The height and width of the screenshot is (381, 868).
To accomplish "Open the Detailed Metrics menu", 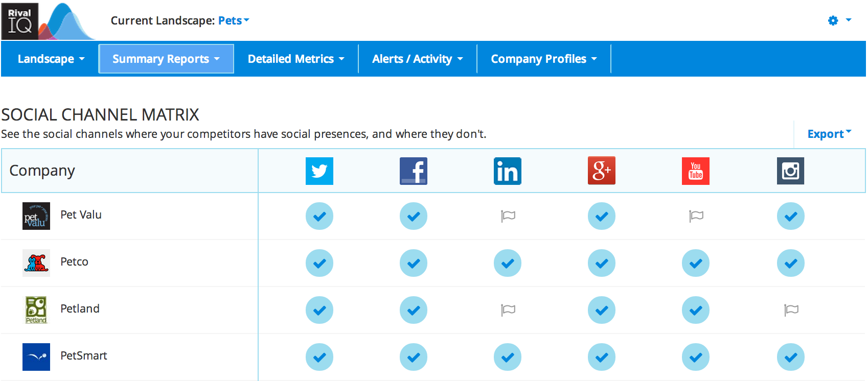I will (x=296, y=59).
